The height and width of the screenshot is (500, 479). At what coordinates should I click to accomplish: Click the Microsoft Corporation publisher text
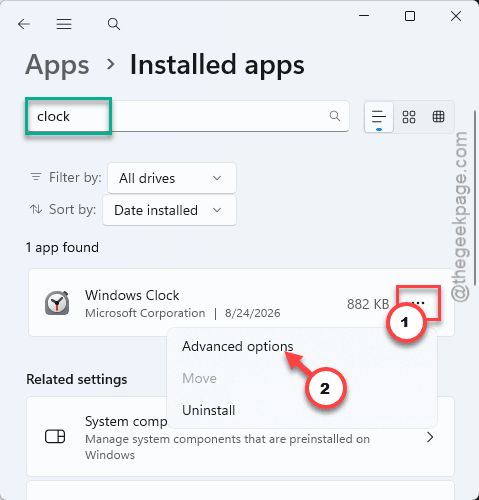point(145,313)
